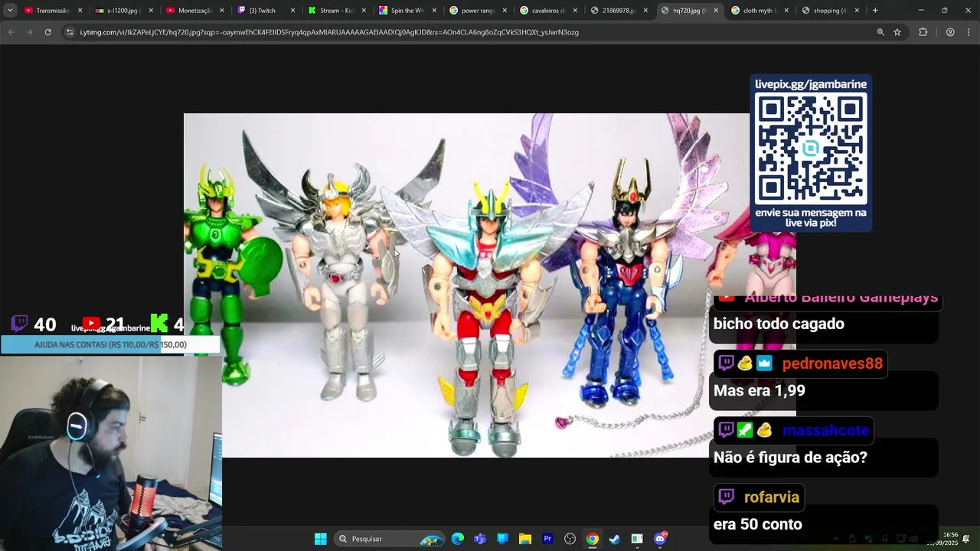Viewport: 980px width, 551px height.
Task: Click the Kick viewer count icon
Action: coord(159,324)
